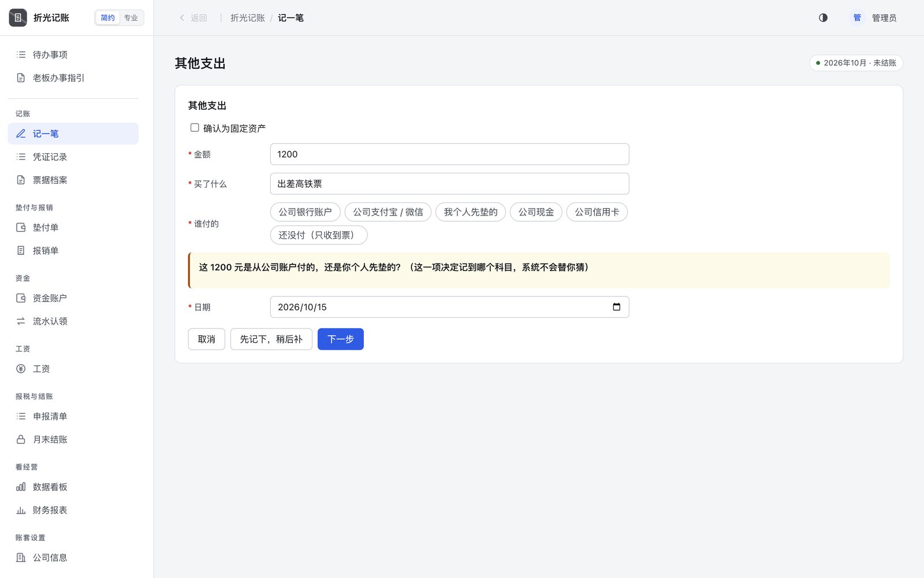The height and width of the screenshot is (578, 924).
Task: Click the bar chart icon beside 数据看板
Action: click(x=21, y=487)
